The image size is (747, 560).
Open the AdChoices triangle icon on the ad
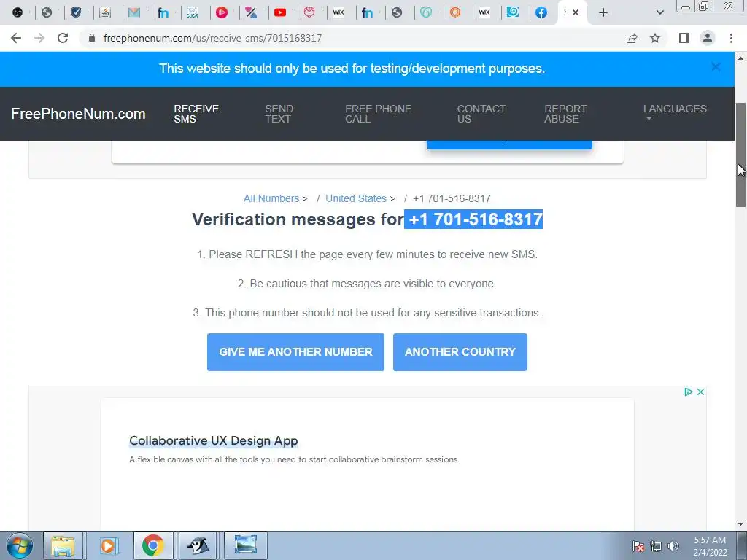[689, 392]
